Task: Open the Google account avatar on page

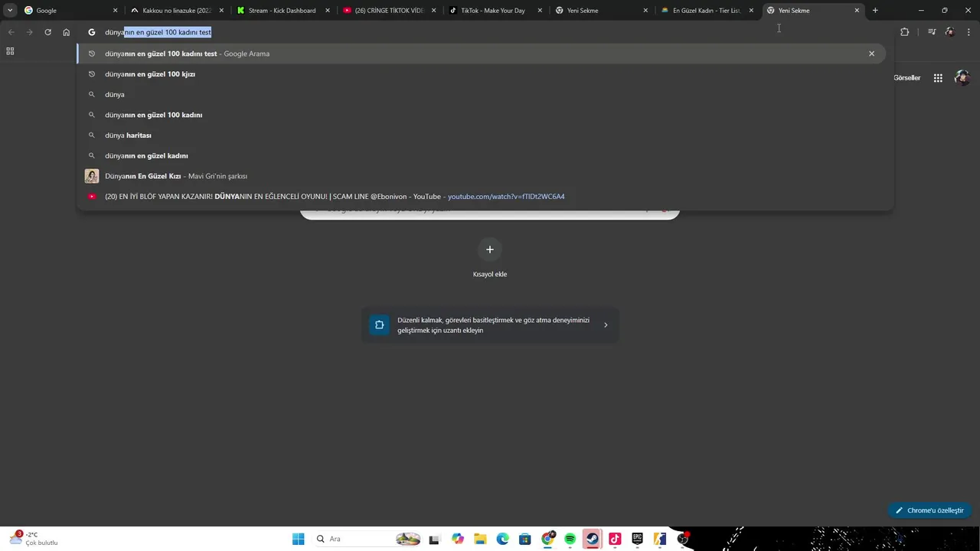Action: (962, 78)
